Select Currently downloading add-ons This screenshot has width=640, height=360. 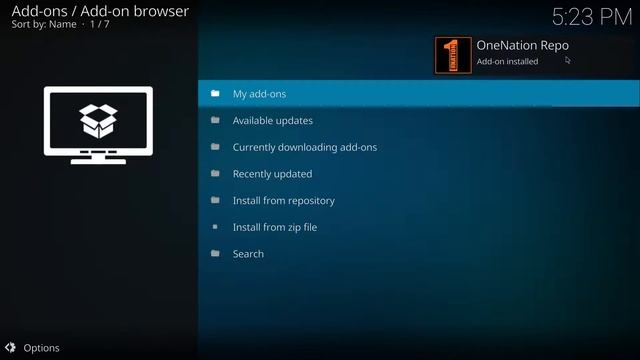[419, 147]
